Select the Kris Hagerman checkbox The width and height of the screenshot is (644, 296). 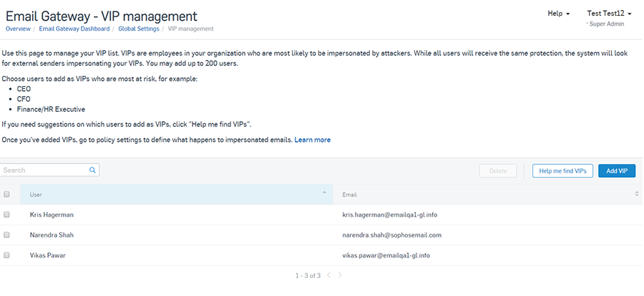(x=7, y=214)
